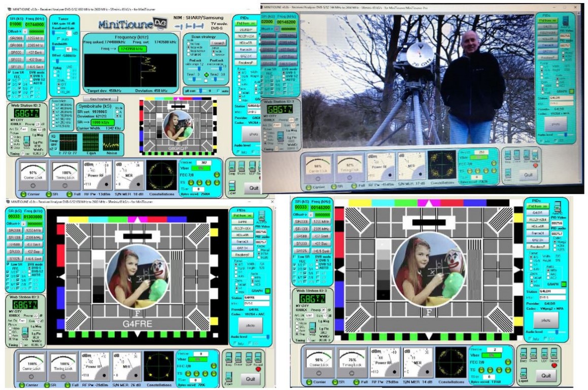Viewport: 588px width, 390px height.
Task: Click the I search button under Scan strategy
Action: [x=218, y=43]
